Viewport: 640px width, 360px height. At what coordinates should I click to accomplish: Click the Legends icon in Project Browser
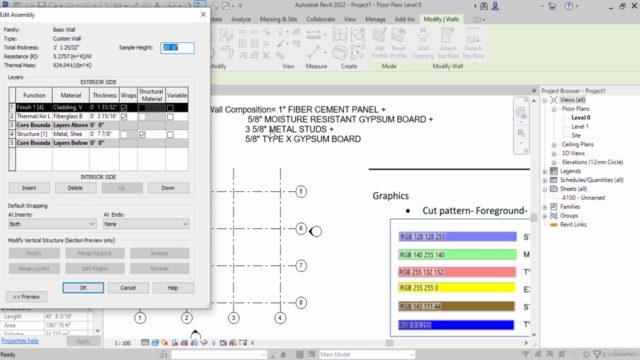(554, 171)
